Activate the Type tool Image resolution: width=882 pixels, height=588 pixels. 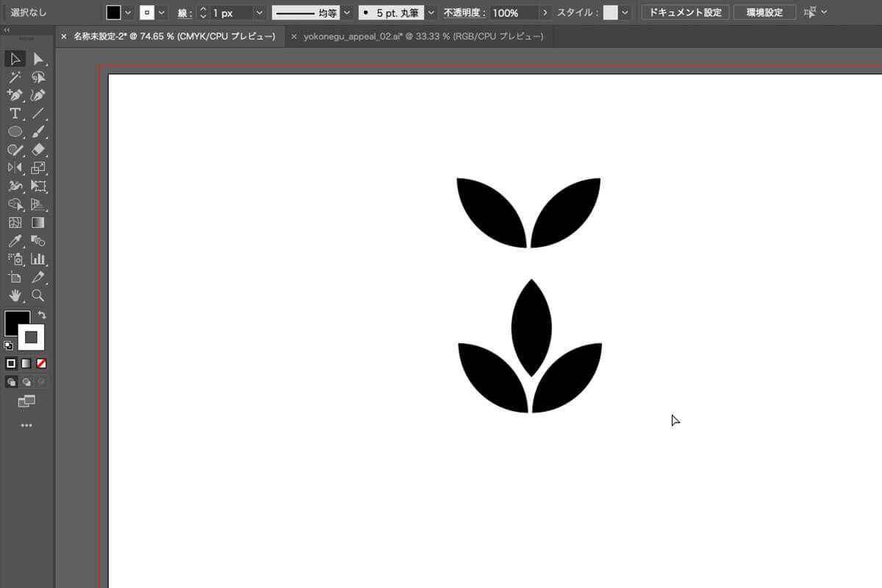click(15, 114)
